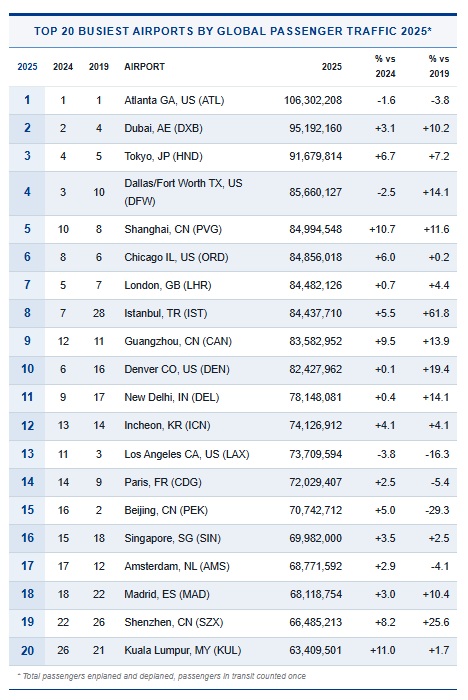Click the Chicago IL, US (ORD) row
Viewport: 468px width, 700px height.
233,257
